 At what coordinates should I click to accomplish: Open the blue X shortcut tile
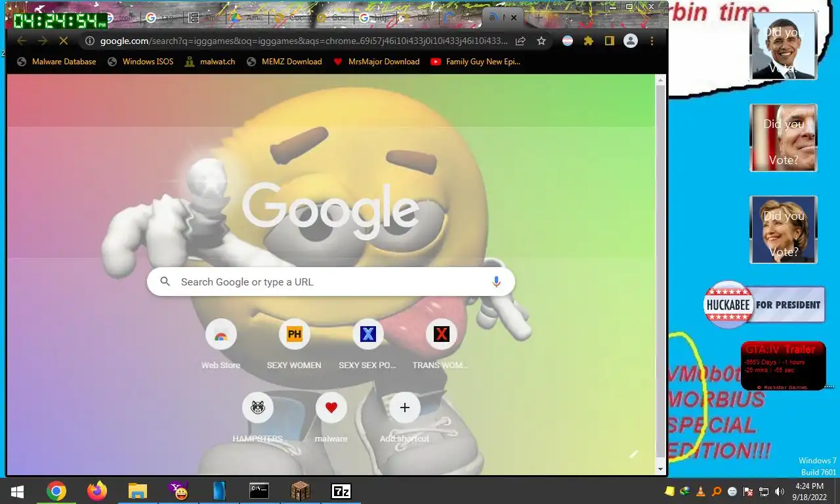pos(367,345)
